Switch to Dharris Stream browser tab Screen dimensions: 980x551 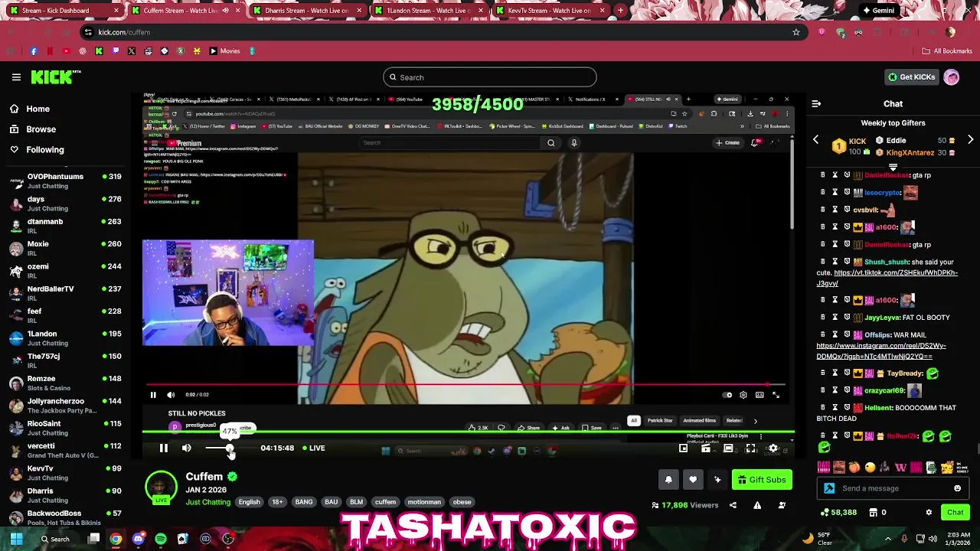click(x=306, y=11)
